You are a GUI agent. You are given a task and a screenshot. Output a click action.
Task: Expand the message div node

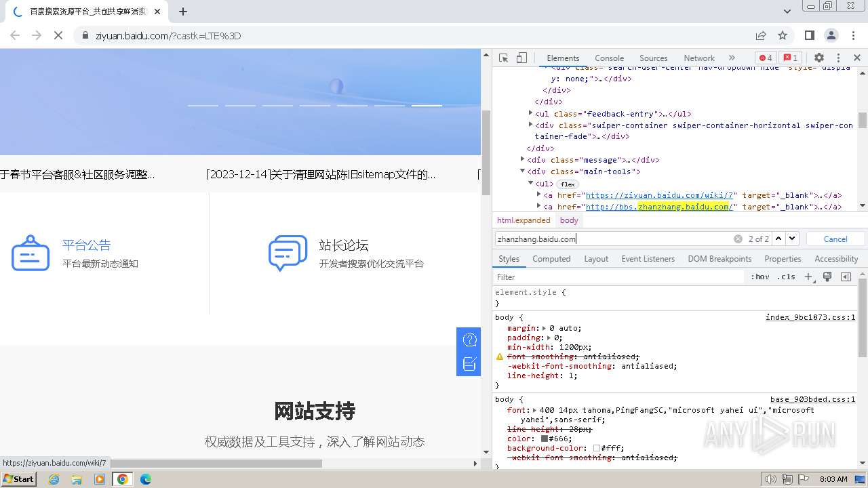523,159
